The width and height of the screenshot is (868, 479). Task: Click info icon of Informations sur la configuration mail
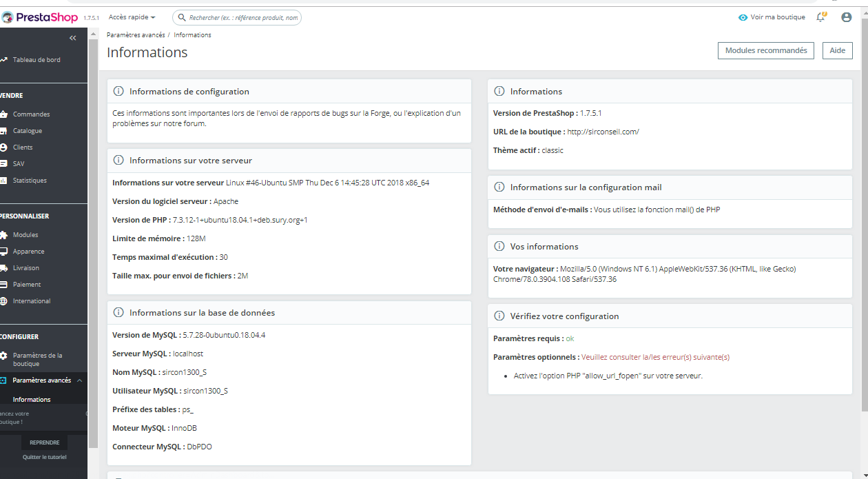[499, 187]
